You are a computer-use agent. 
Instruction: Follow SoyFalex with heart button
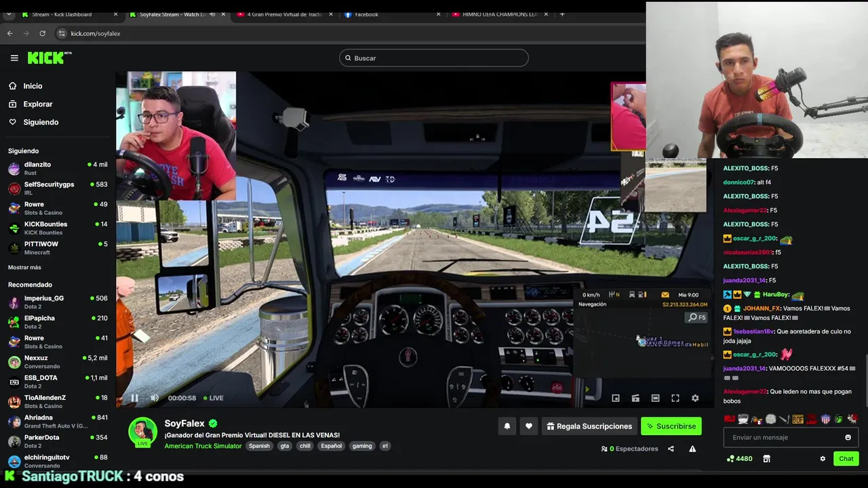click(529, 426)
